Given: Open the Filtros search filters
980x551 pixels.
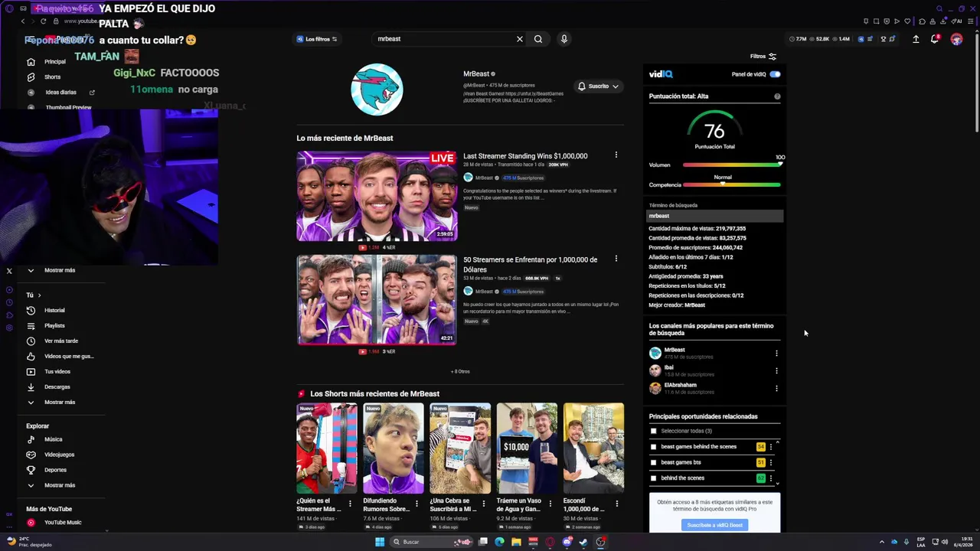Looking at the screenshot, I should pyautogui.click(x=763, y=57).
